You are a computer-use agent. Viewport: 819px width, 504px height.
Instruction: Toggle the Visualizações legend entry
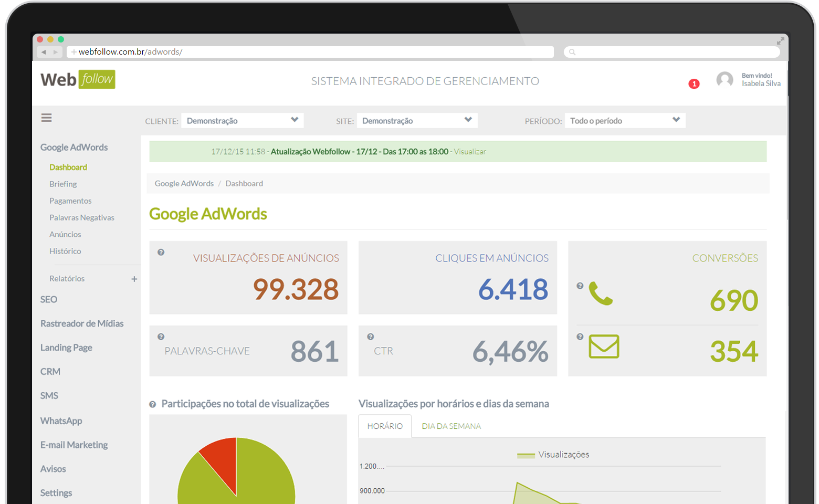553,455
